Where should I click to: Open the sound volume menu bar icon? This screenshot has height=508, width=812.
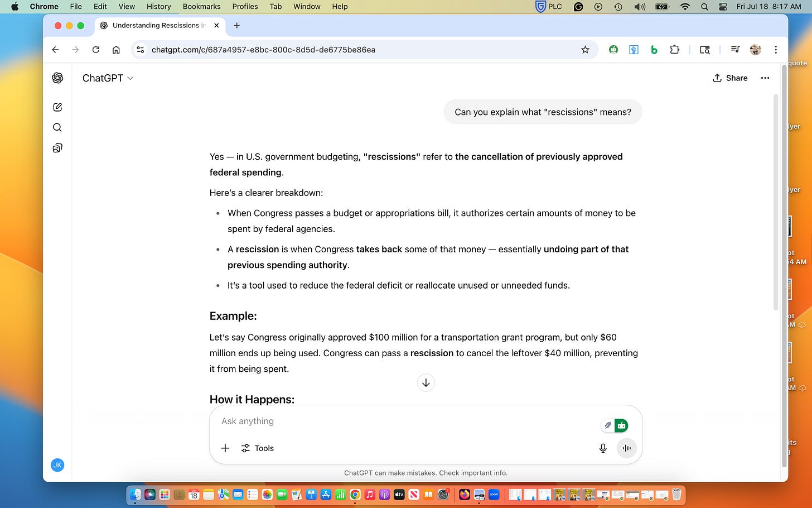pos(640,7)
